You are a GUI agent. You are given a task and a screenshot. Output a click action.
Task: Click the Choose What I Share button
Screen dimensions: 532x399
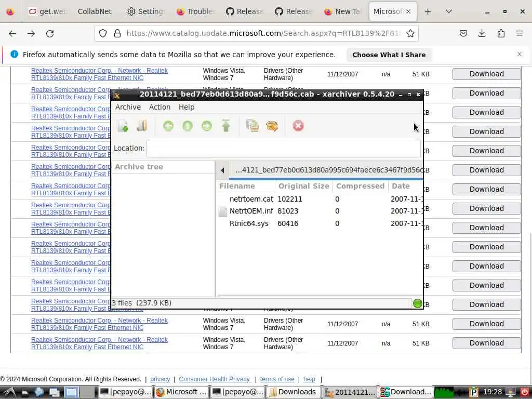[389, 55]
